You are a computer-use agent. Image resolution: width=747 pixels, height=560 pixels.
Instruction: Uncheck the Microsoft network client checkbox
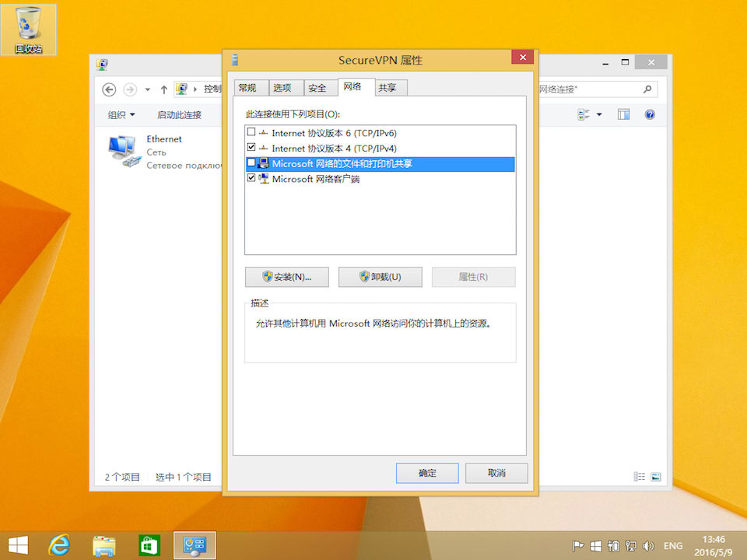[251, 177]
